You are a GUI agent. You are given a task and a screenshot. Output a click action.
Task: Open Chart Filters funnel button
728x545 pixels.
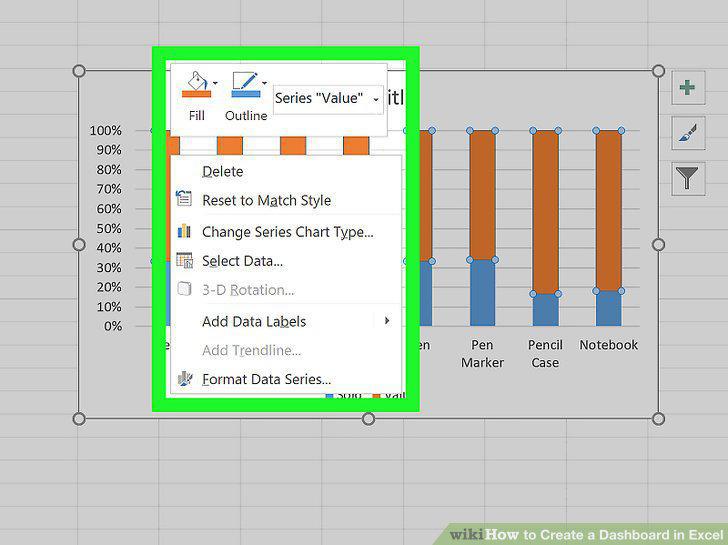(x=688, y=179)
